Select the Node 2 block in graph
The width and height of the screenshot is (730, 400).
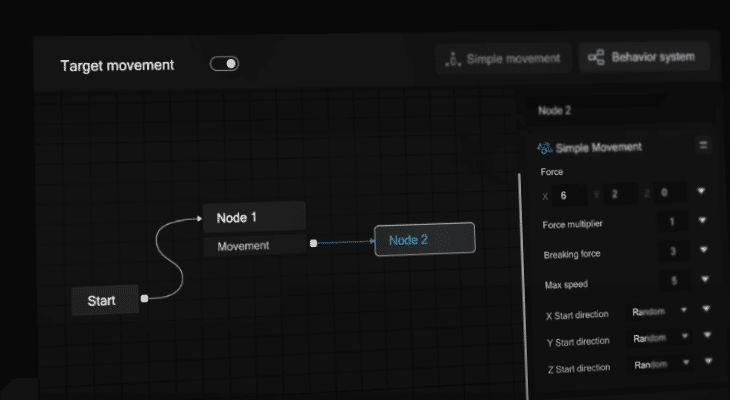[x=425, y=239]
